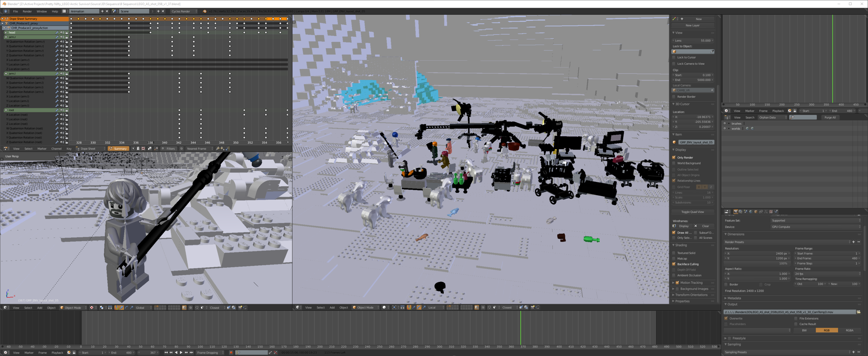
Task: Open the Orphan Data dropdown in outliner
Action: pyautogui.click(x=771, y=117)
